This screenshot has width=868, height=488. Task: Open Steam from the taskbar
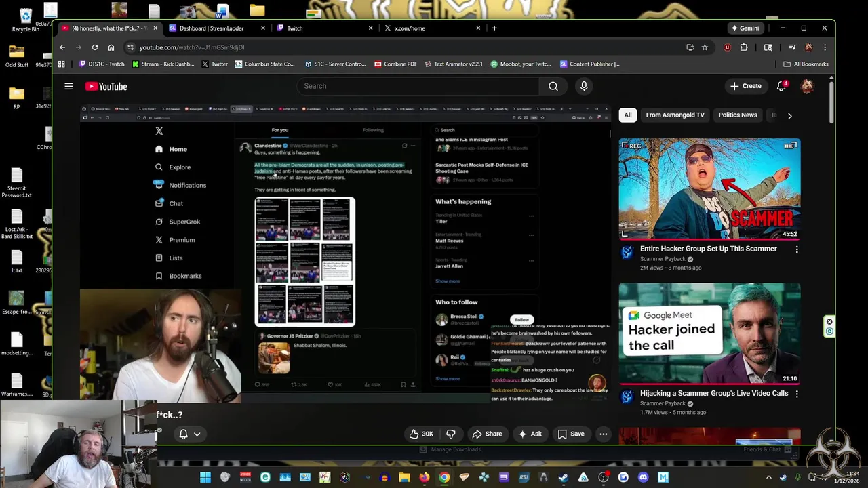pyautogui.click(x=564, y=477)
